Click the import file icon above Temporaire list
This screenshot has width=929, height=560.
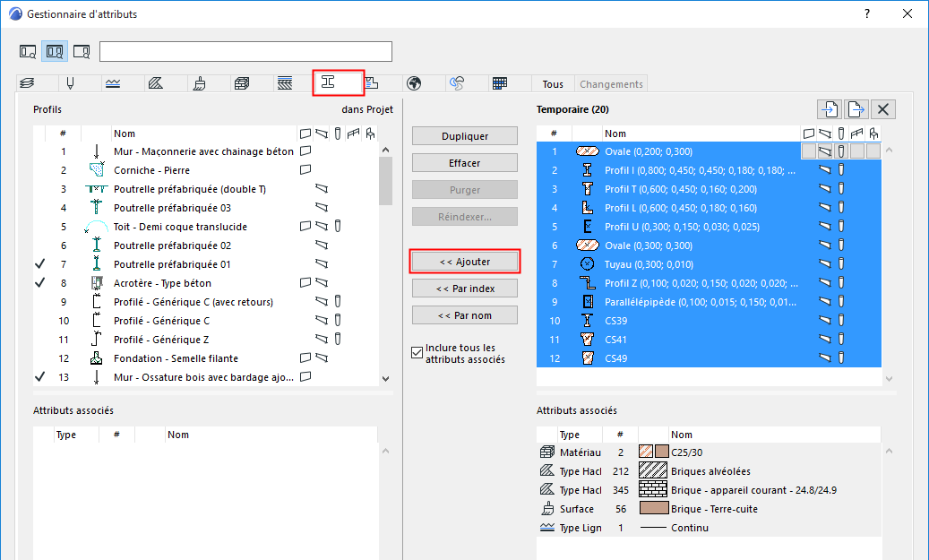pos(830,109)
